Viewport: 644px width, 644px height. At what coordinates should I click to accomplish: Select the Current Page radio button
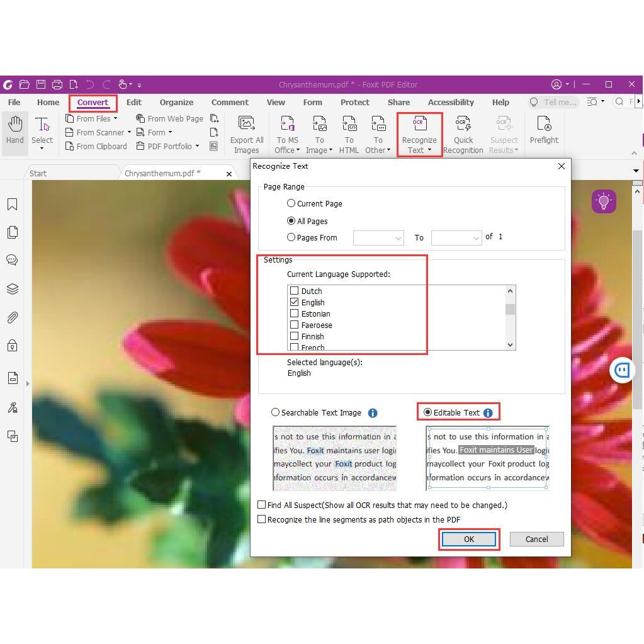click(291, 203)
